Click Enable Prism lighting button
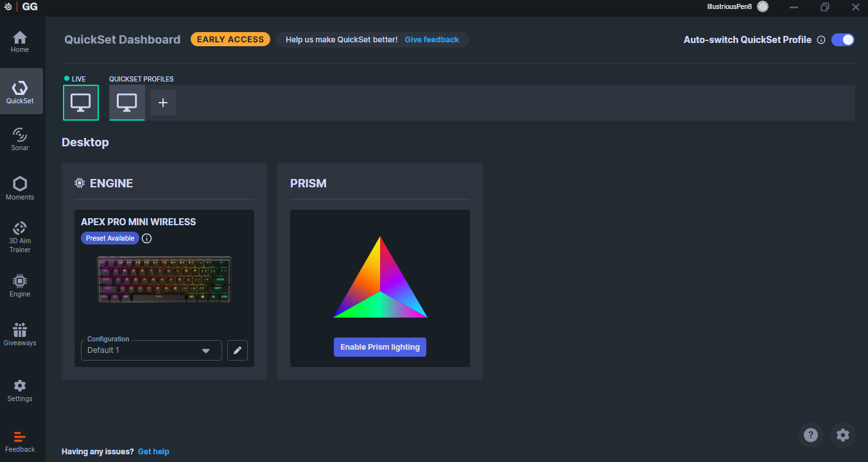Image resolution: width=868 pixels, height=462 pixels. (380, 347)
